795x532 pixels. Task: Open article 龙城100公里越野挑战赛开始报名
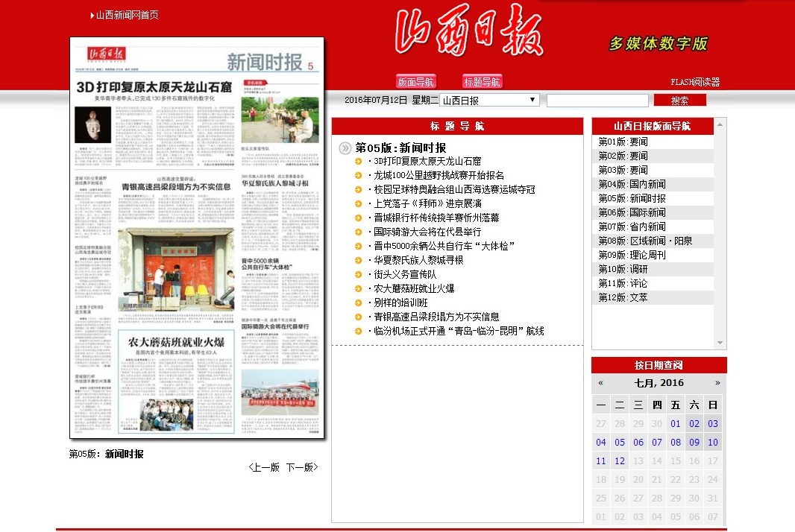click(x=439, y=175)
